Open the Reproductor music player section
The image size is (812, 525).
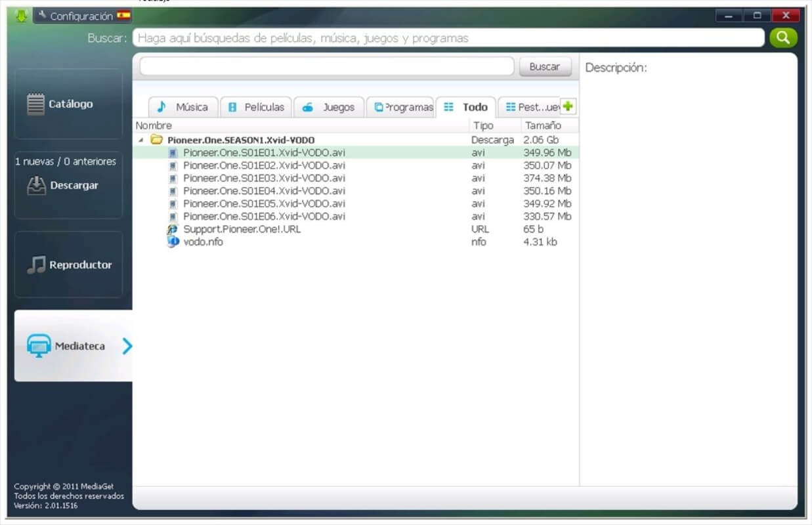(x=68, y=265)
